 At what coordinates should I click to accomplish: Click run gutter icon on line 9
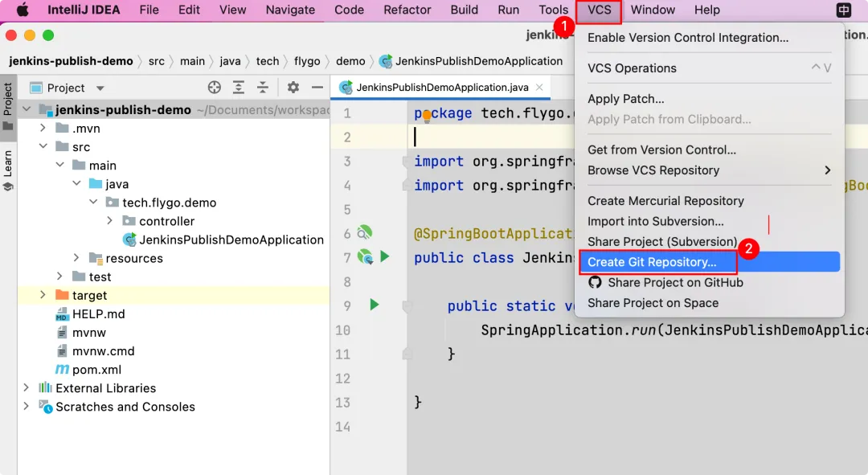pyautogui.click(x=375, y=305)
